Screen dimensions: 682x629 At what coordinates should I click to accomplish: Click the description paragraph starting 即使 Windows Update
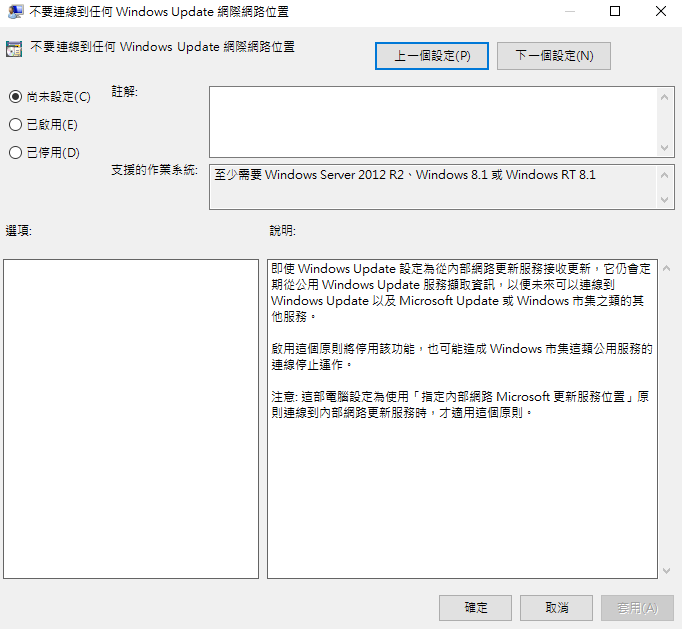(461, 292)
